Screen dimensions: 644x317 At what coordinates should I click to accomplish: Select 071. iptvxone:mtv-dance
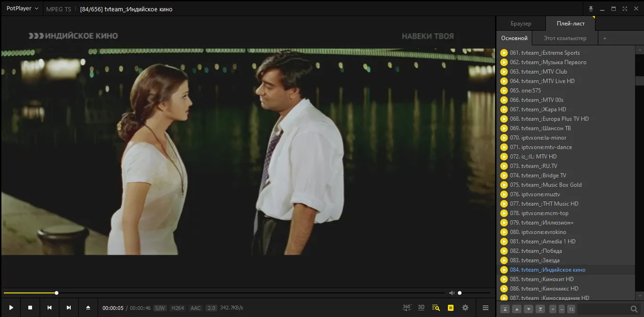tap(566, 147)
